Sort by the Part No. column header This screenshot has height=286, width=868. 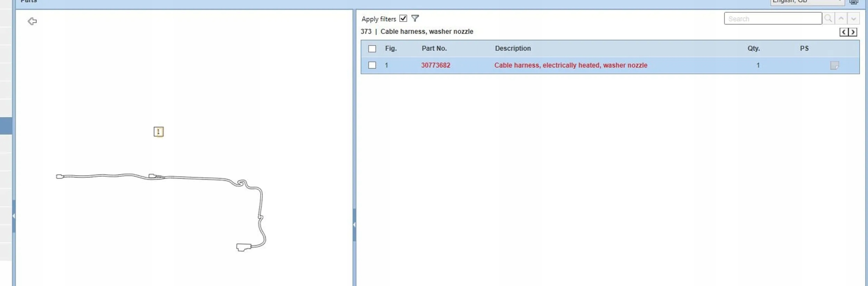click(x=434, y=49)
